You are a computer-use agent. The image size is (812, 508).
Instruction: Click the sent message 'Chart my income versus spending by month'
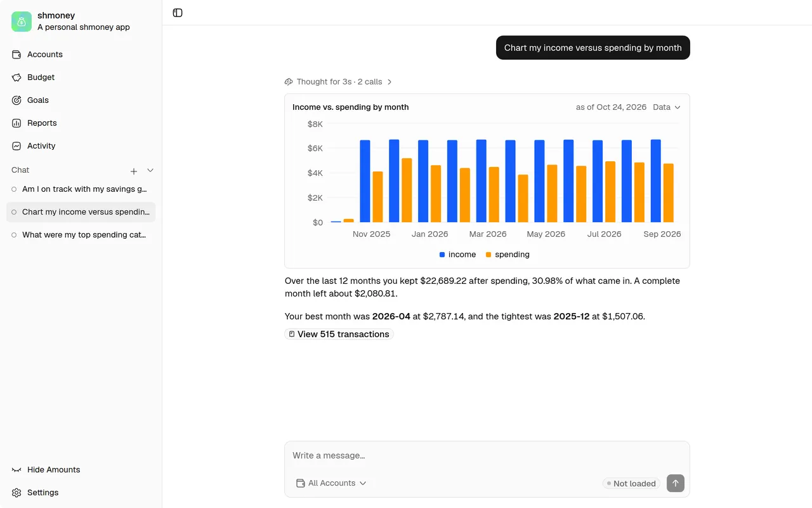pos(593,48)
